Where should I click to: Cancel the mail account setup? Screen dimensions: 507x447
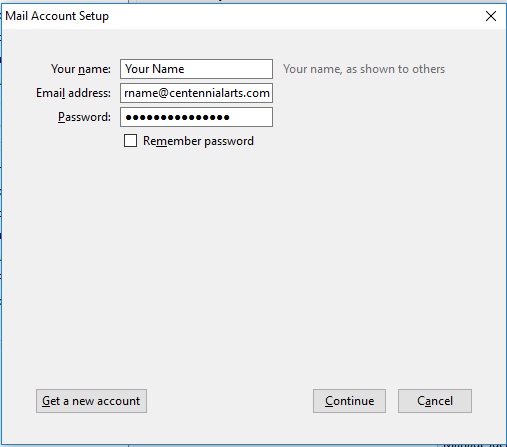click(435, 401)
